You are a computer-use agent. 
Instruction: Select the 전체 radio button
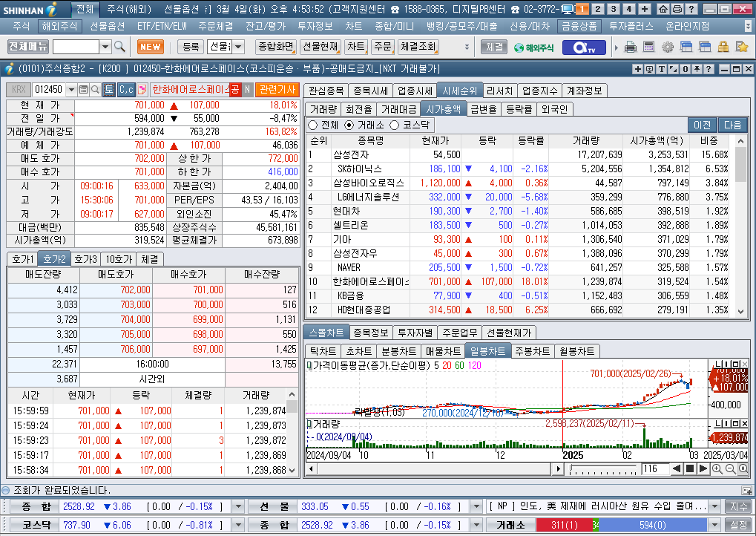point(313,125)
